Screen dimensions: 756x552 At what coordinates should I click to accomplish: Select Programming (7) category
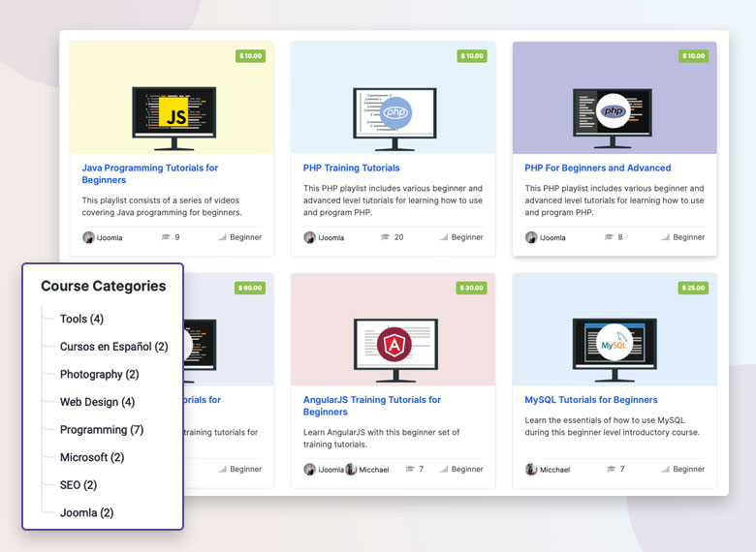pyautogui.click(x=102, y=430)
